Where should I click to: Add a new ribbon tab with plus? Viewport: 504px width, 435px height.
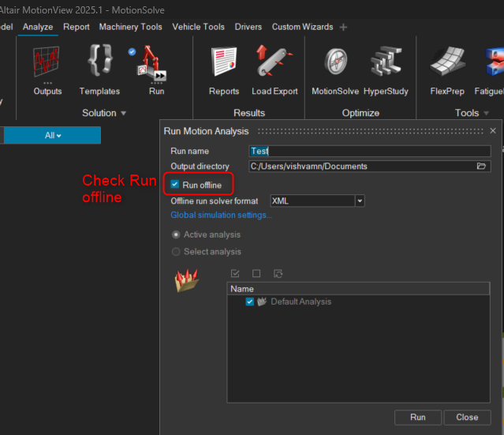[x=343, y=28]
